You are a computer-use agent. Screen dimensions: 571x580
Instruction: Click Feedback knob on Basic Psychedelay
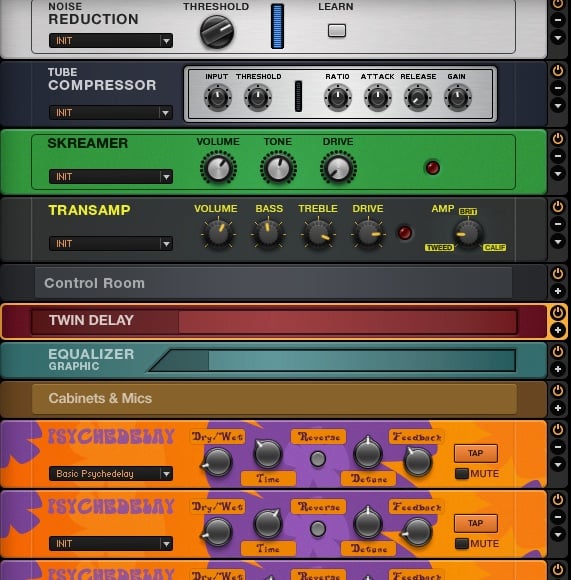point(418,461)
